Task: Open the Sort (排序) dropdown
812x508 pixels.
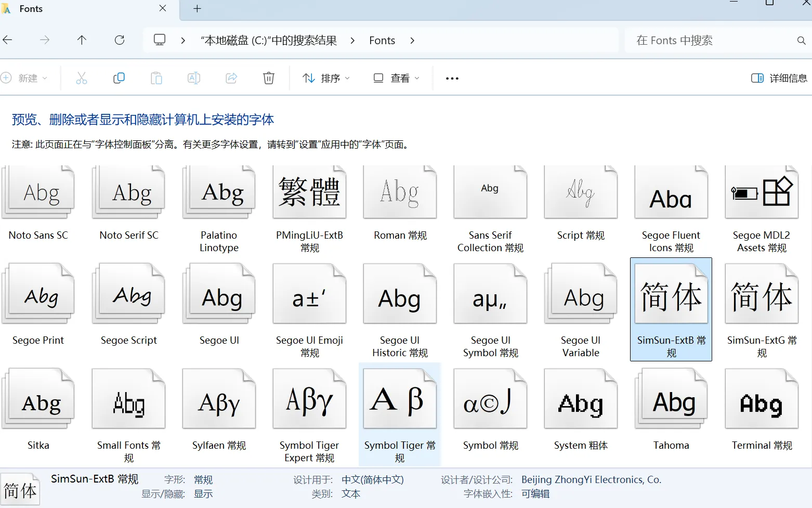Action: [326, 78]
